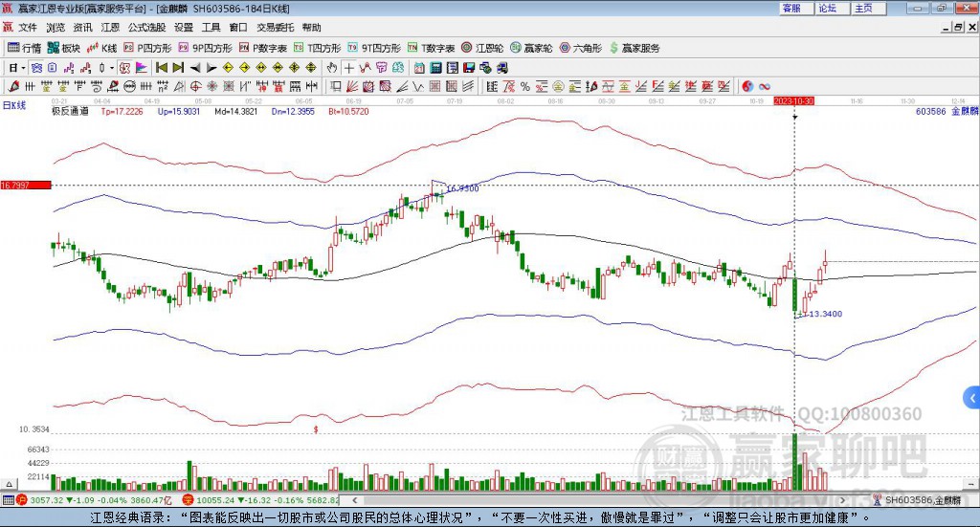Toggle the 权 rights-adjustment button
The width and height of the screenshot is (980, 527).
tap(124, 68)
